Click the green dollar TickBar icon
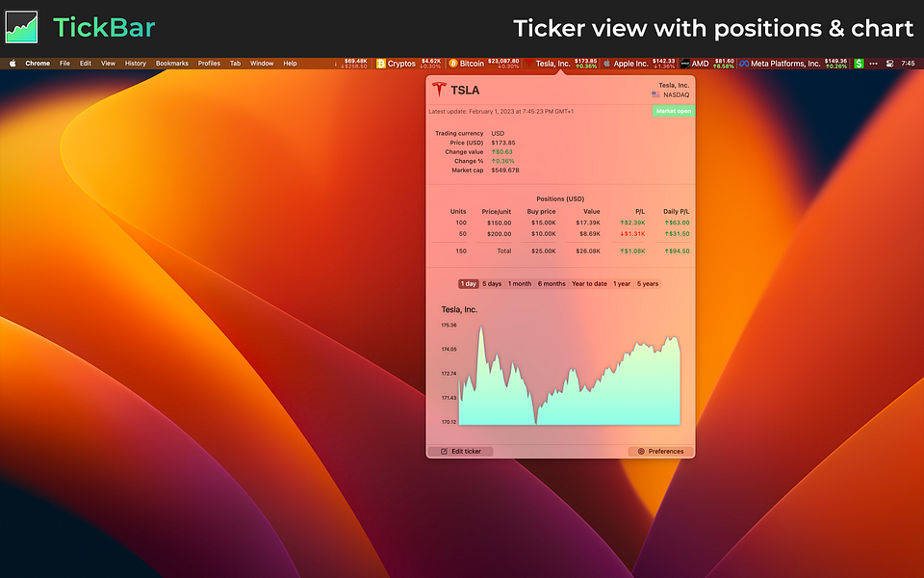 857,63
